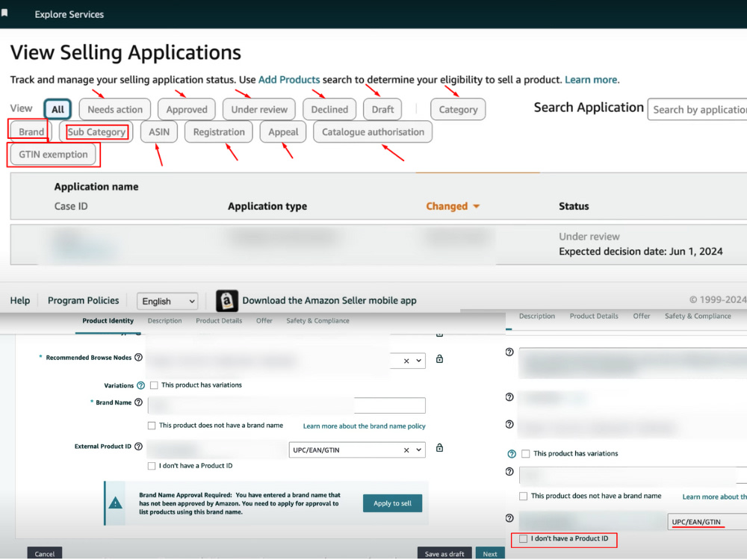
Task: Click warning triangle in Brand Name Approval notice
Action: (x=115, y=503)
